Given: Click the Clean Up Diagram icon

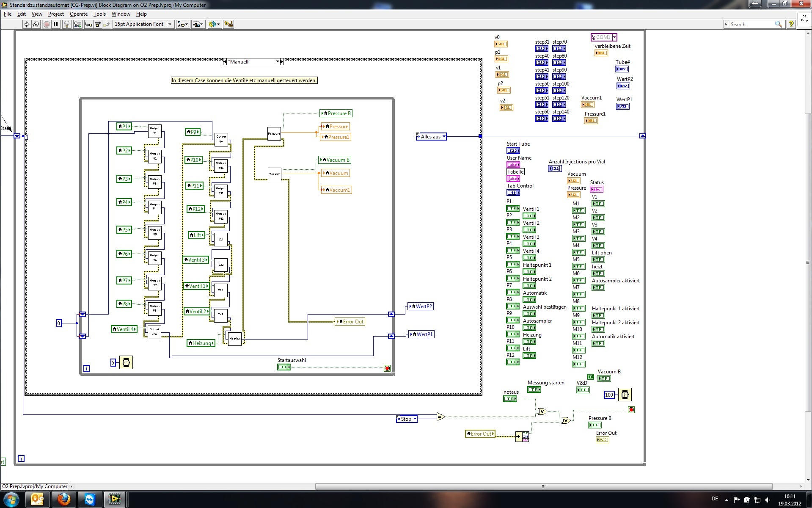Looking at the screenshot, I should tap(228, 25).
